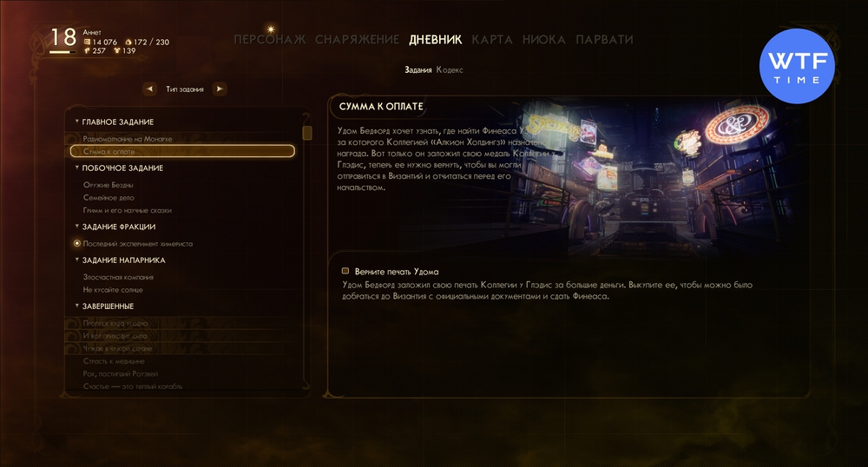Click the currency icon next to 14 076
Image resolution: width=868 pixels, height=467 pixels.
coord(87,42)
